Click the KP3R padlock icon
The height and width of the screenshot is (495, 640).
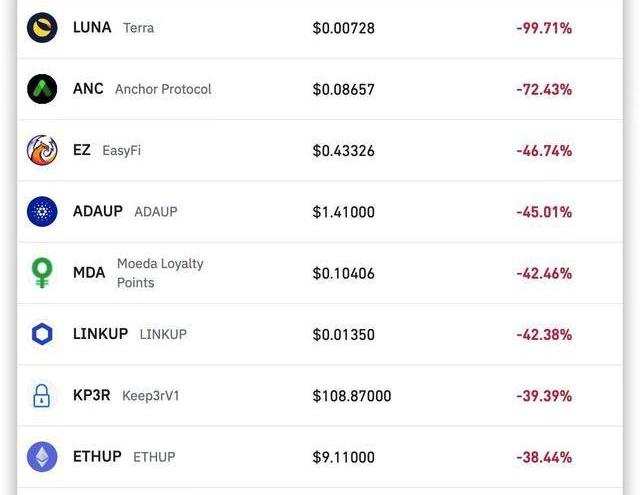(x=42, y=396)
